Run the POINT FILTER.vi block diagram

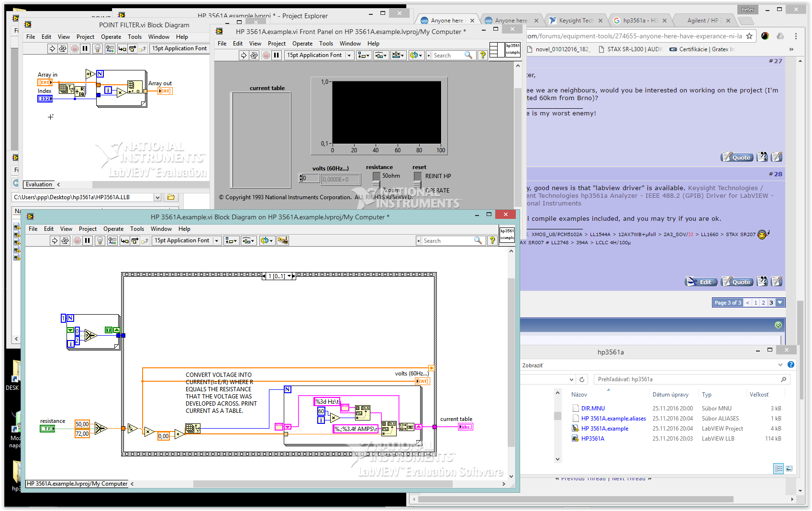[52, 48]
